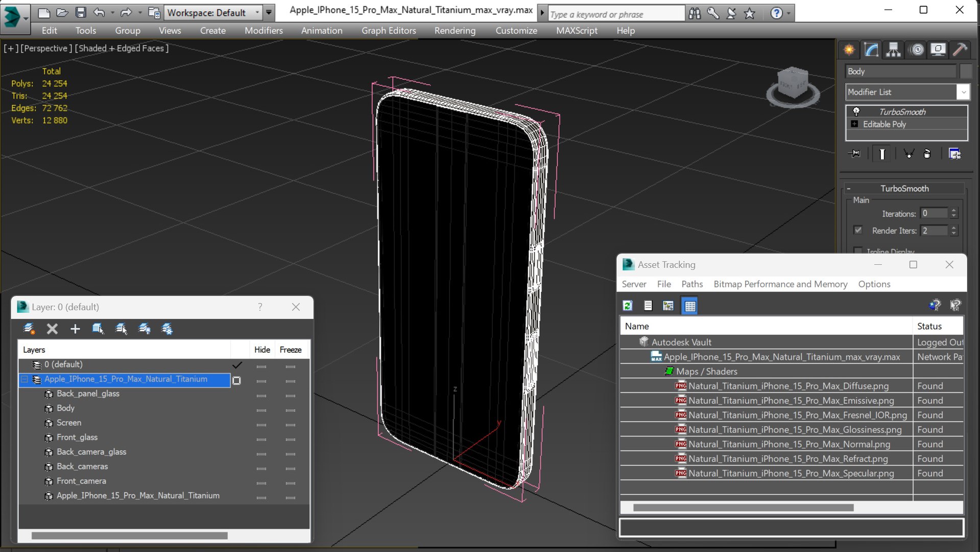Click the Body object name field
Viewport: 980px width, 552px height.
pyautogui.click(x=901, y=72)
